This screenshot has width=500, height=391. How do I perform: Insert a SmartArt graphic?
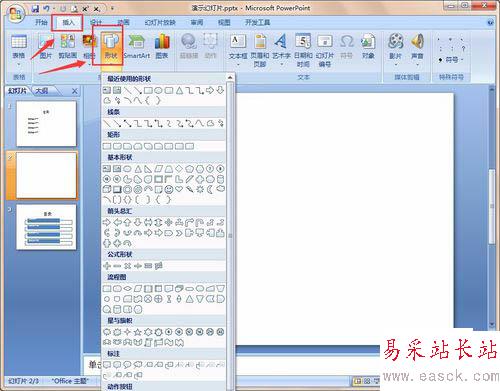(137, 47)
